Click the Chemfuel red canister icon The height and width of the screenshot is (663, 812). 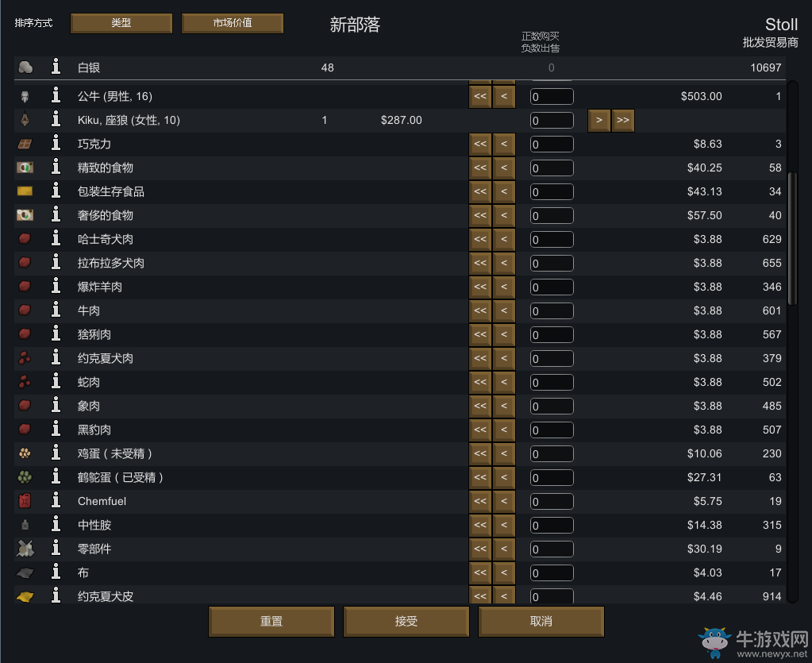(25, 501)
